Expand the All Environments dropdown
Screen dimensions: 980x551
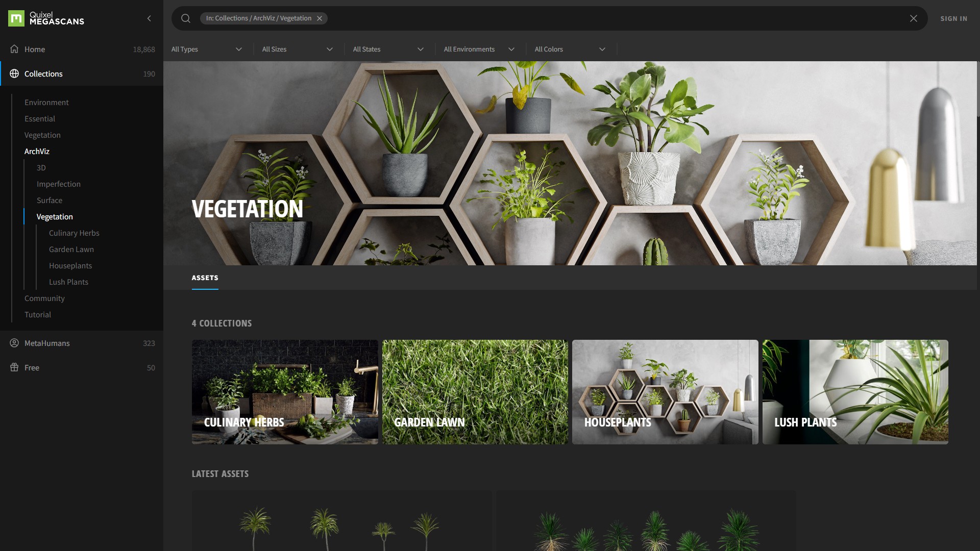(x=479, y=49)
